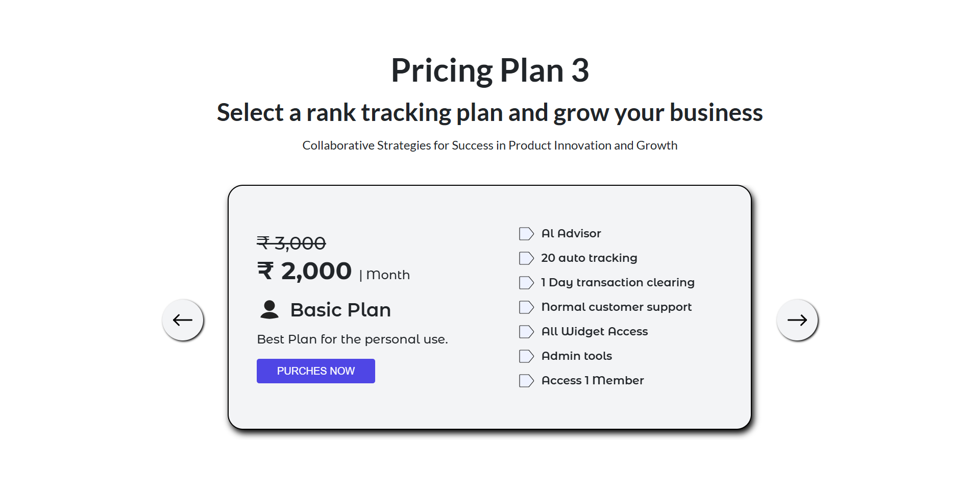This screenshot has width=980, height=491.
Task: Click the tag icon beside Admin tools
Action: click(526, 356)
